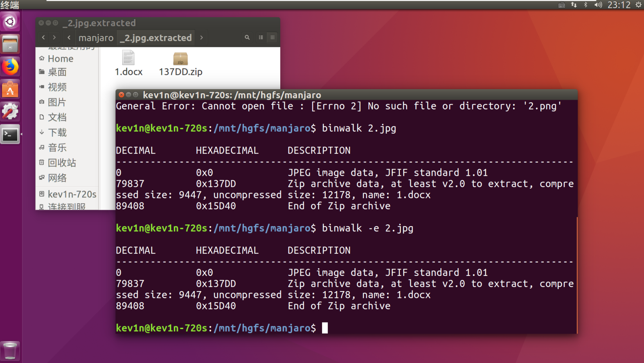Open Ubuntu Software Center in dock
Image resolution: width=644 pixels, height=363 pixels.
pos(10,89)
